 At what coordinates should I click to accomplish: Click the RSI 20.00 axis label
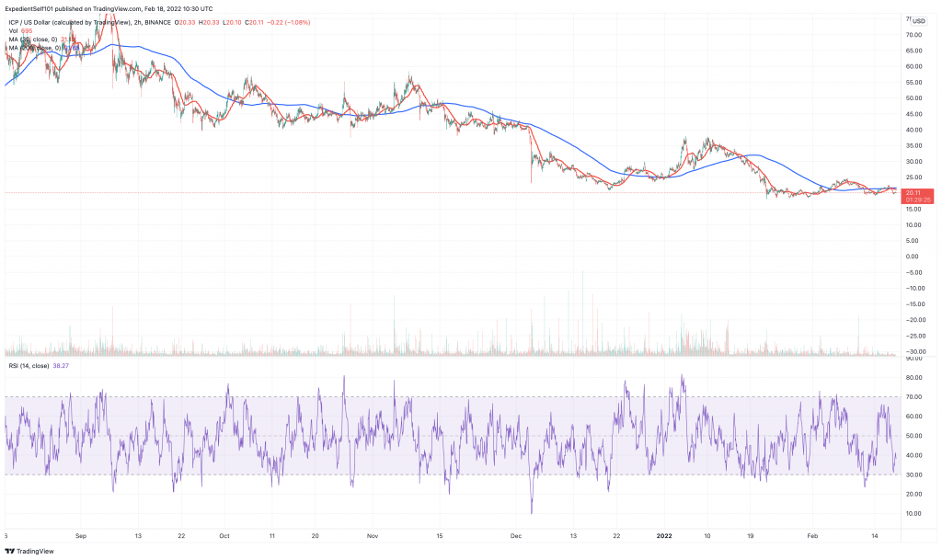point(913,494)
